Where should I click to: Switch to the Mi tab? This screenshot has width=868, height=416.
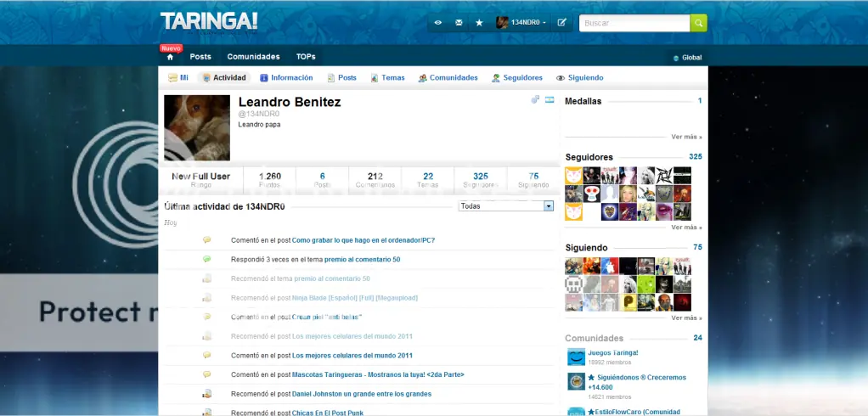[x=178, y=78]
